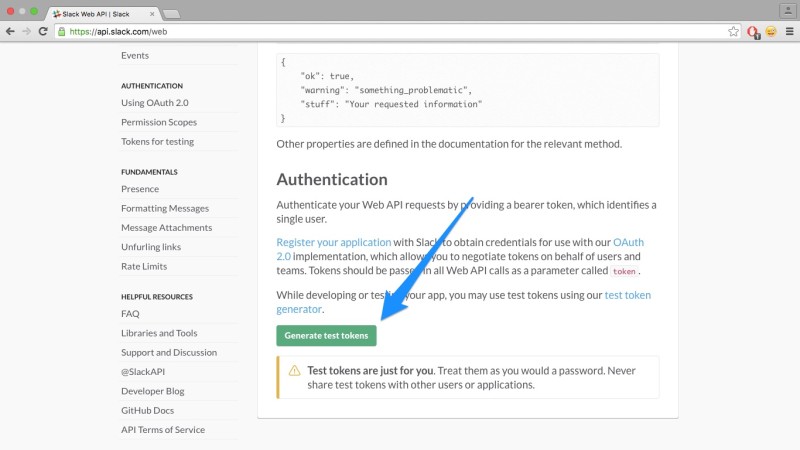Open a new browser tab
Screen dimensions: 800x450
point(171,14)
